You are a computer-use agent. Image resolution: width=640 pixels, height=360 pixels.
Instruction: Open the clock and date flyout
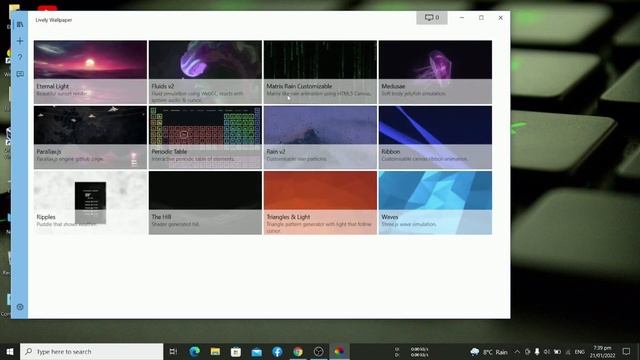tap(602, 352)
